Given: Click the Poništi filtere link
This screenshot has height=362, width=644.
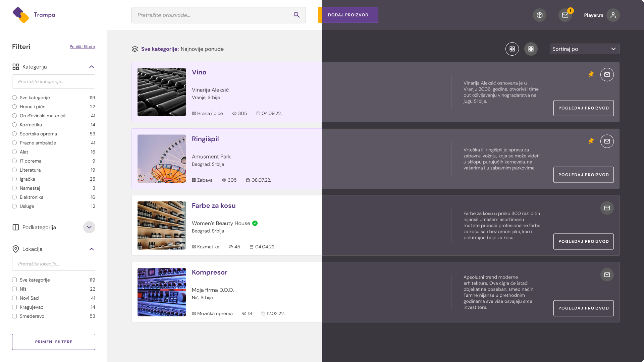Looking at the screenshot, I should (x=82, y=47).
